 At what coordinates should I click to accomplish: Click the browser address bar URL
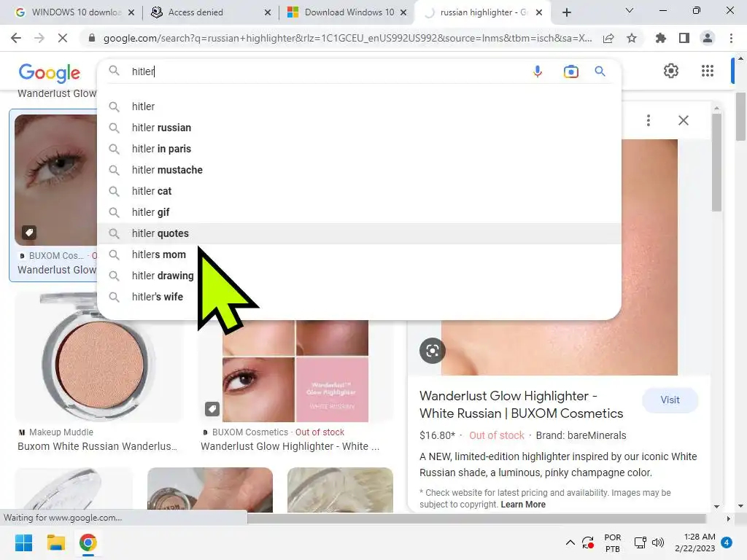[347, 38]
